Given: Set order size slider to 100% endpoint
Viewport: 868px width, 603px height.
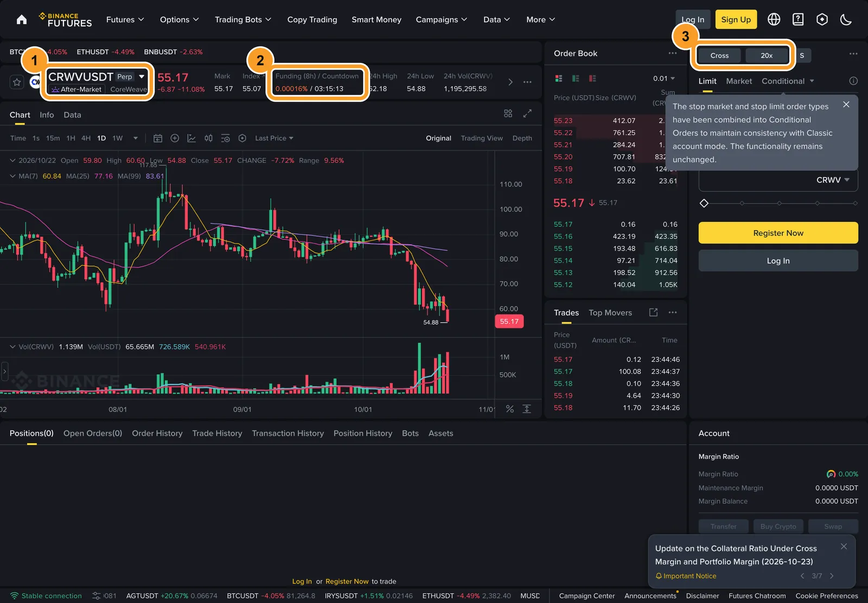Looking at the screenshot, I should pyautogui.click(x=855, y=203).
